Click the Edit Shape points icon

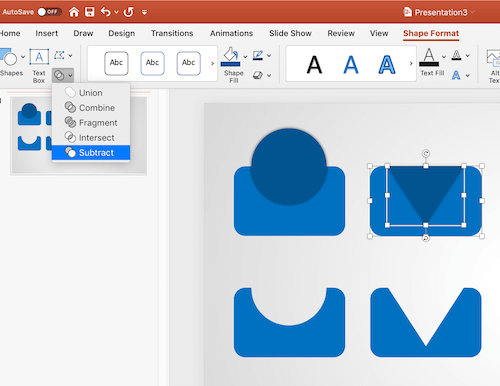tap(59, 55)
